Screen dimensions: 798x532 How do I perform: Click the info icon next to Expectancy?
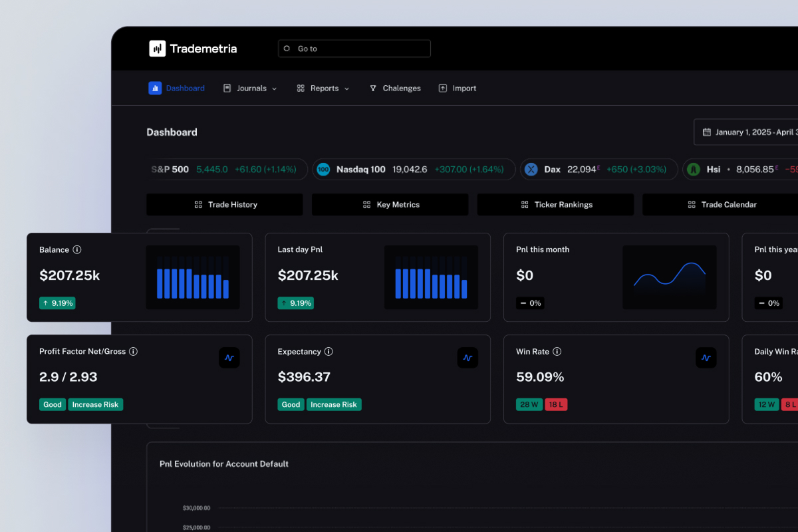click(x=329, y=351)
